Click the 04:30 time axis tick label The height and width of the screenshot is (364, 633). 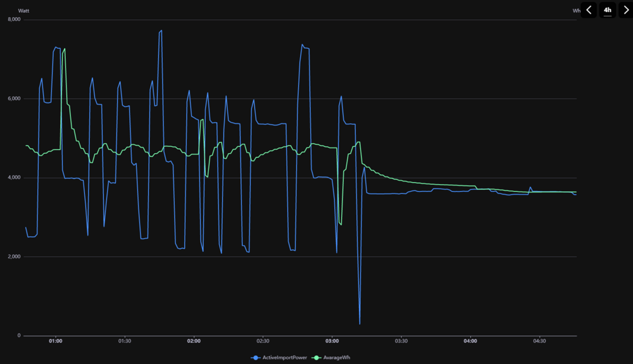pyautogui.click(x=539, y=341)
